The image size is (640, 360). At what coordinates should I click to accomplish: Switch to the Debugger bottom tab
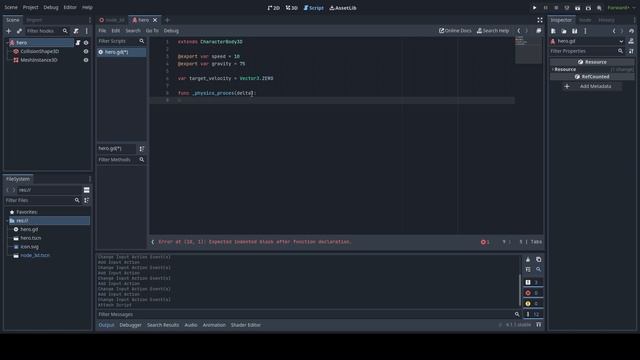[x=130, y=325]
